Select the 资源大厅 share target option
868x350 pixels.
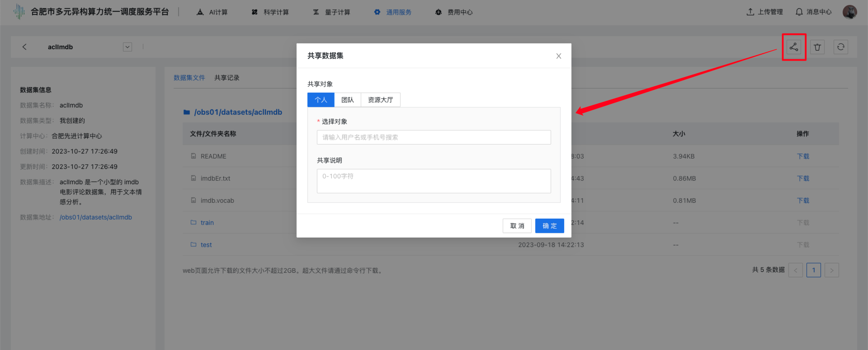[x=380, y=100]
